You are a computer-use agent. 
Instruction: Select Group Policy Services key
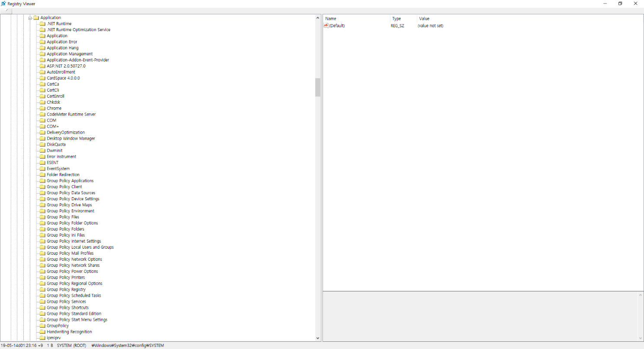click(x=66, y=302)
